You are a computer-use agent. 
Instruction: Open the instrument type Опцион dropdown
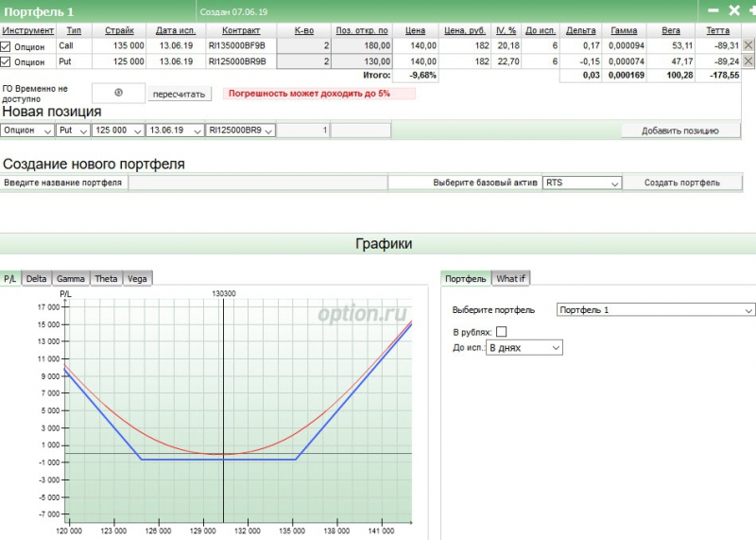click(x=27, y=131)
